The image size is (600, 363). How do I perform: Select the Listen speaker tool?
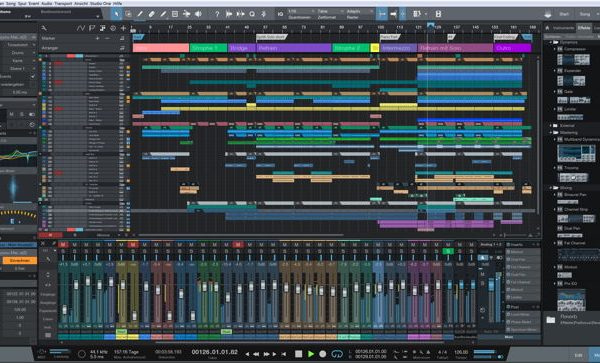tap(198, 14)
